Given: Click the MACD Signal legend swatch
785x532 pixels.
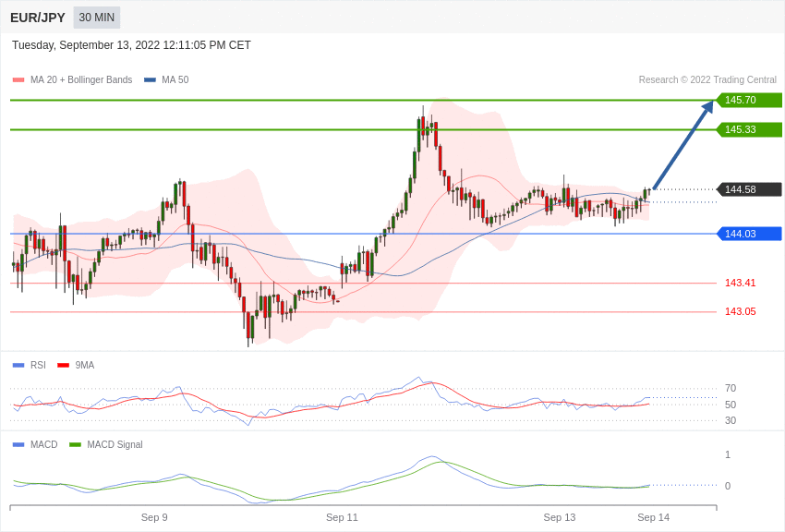Looking at the screenshot, I should pyautogui.click(x=75, y=445).
